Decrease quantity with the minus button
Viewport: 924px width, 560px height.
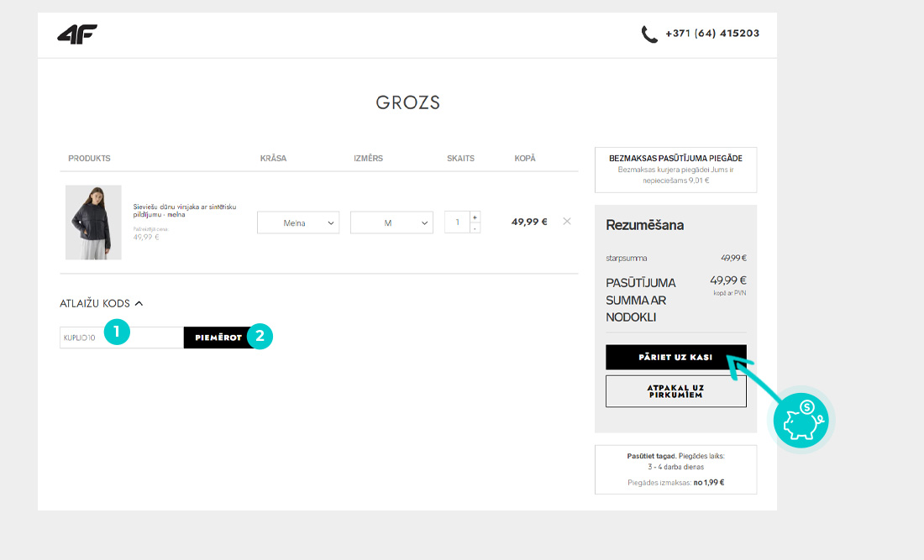[475, 228]
